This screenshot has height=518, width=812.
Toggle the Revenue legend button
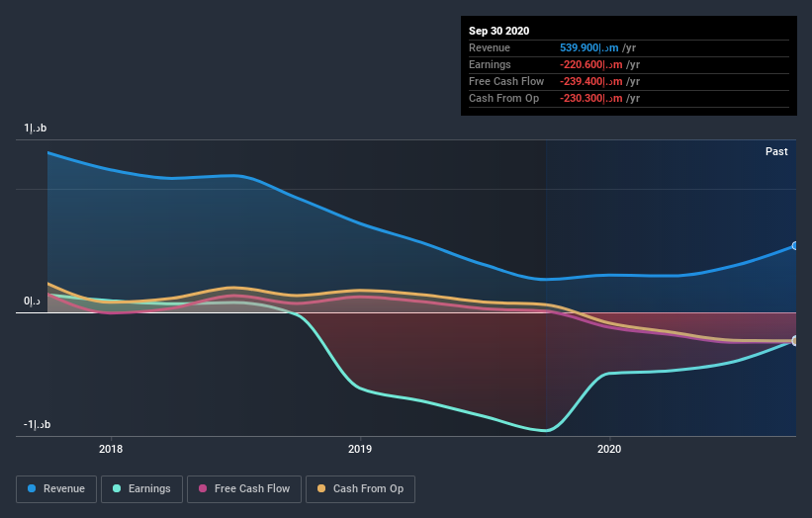tap(56, 489)
